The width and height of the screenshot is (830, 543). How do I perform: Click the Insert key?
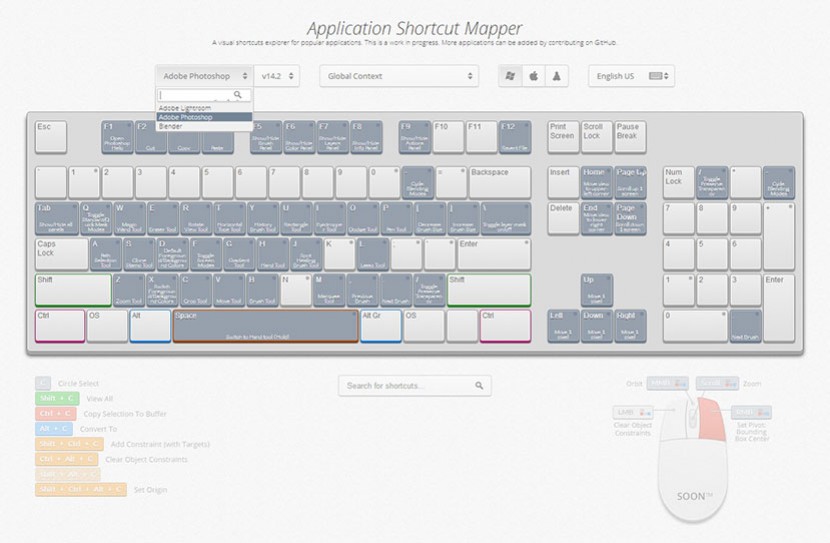563,183
